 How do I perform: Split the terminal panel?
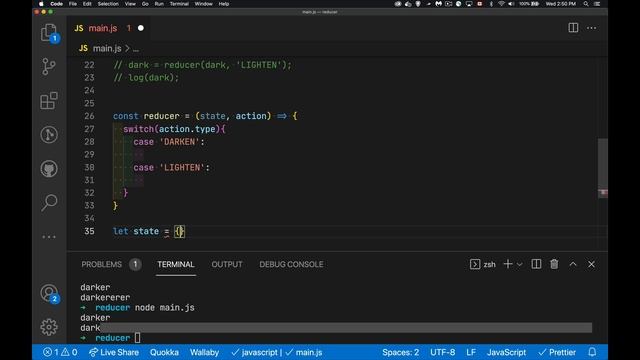pos(536,264)
